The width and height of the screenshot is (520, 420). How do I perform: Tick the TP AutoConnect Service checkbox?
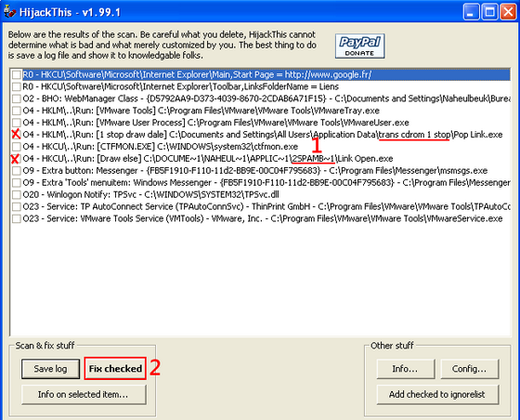(x=17, y=206)
